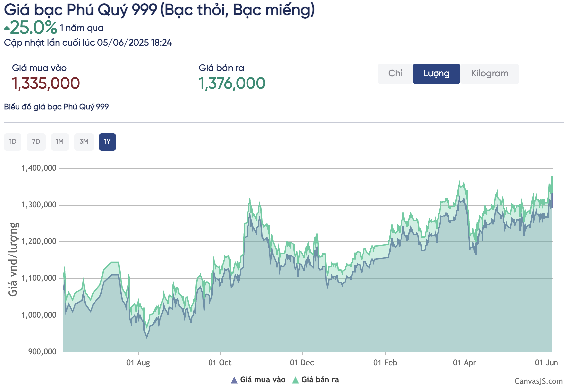Click the buy price 1,335,000 value

(46, 83)
